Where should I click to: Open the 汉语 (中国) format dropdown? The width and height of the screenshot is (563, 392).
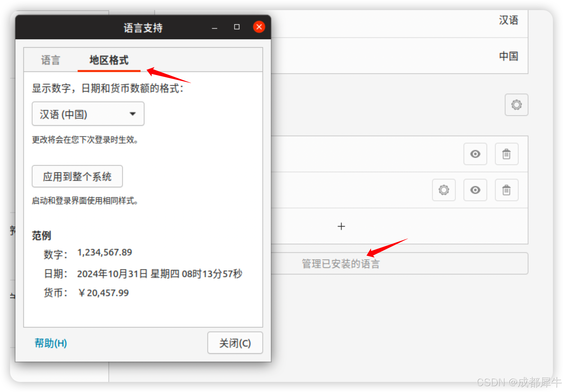88,114
